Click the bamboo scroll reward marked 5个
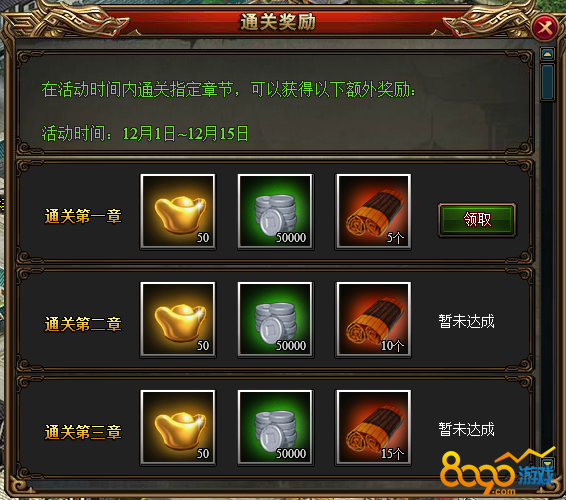566x500 pixels. pos(373,212)
